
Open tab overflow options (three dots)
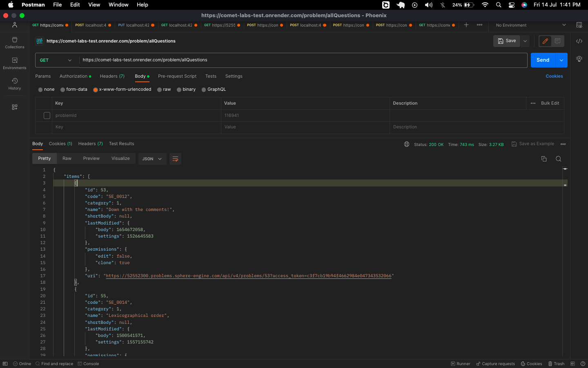point(479,25)
